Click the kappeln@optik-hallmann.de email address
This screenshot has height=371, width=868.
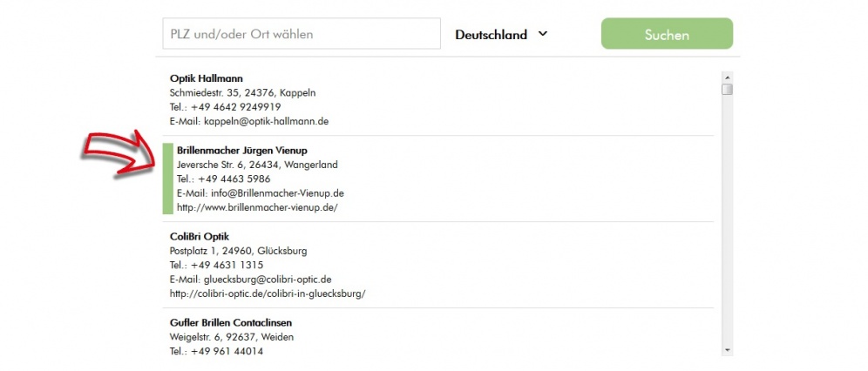(x=267, y=121)
